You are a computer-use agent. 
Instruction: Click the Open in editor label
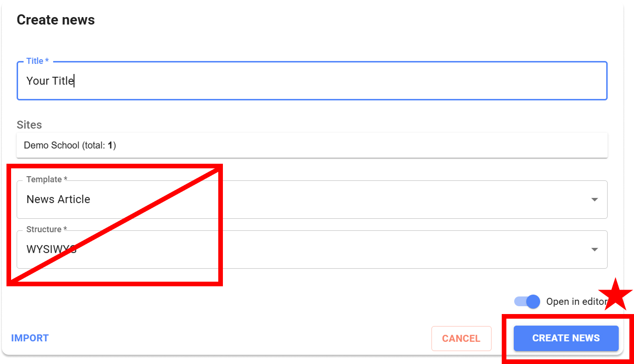click(576, 302)
